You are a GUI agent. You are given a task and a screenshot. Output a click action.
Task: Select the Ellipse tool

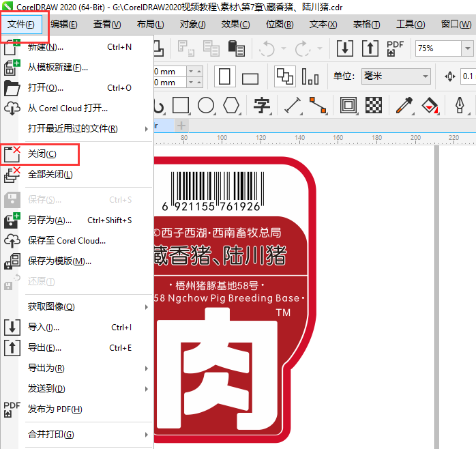(206, 106)
